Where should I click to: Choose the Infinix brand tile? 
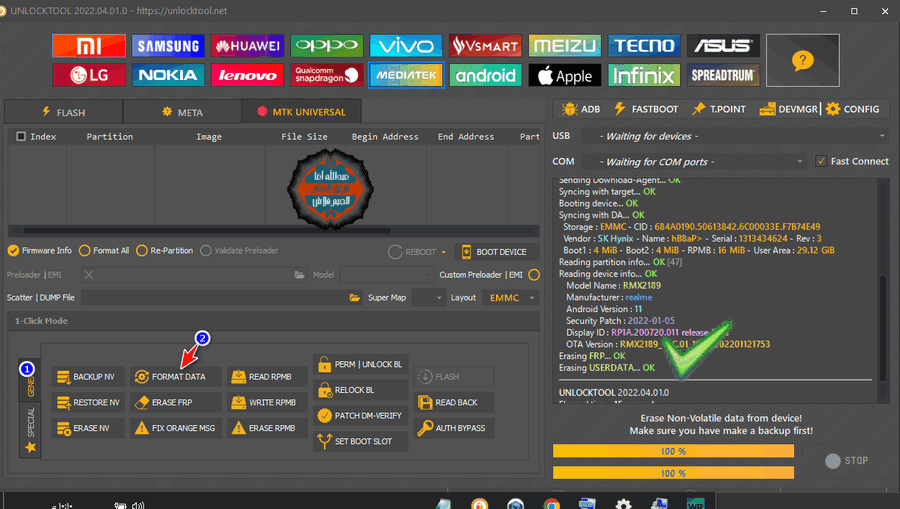tap(644, 75)
